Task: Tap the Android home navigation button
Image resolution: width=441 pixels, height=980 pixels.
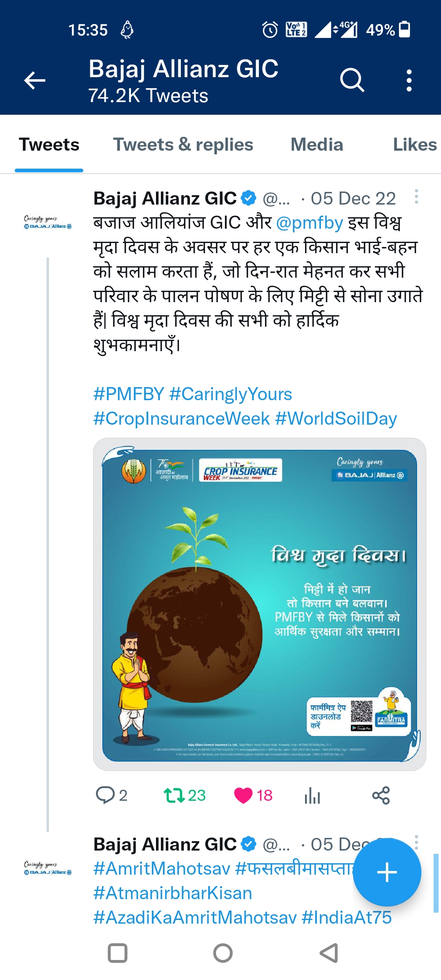Action: pyautogui.click(x=223, y=953)
